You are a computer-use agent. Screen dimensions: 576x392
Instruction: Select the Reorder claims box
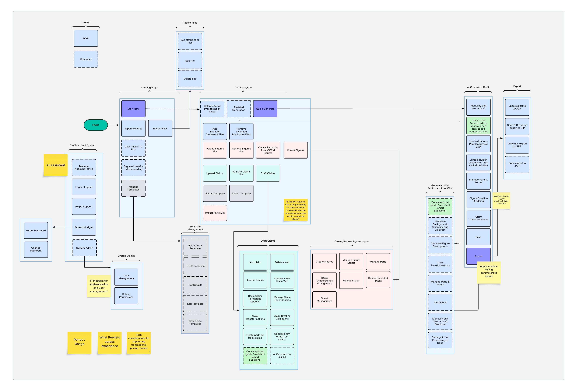coord(255,280)
